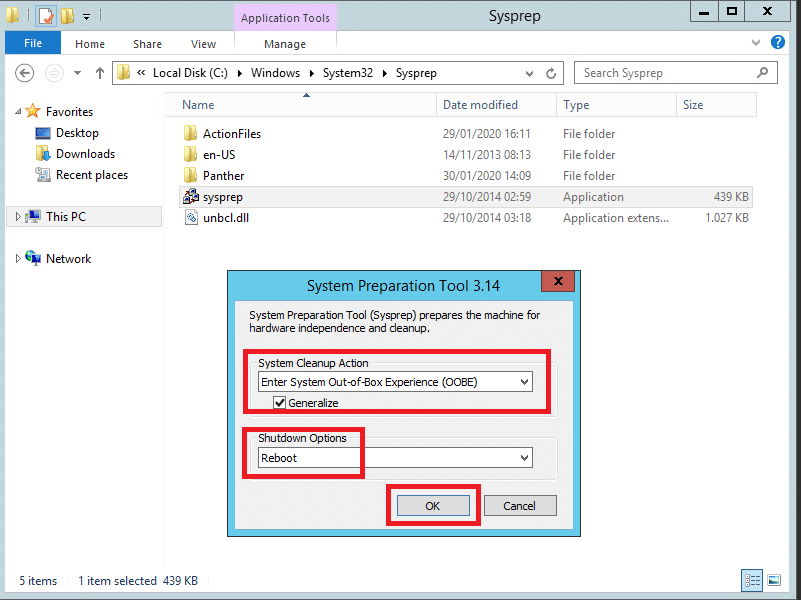Viewport: 801px width, 600px height.
Task: Click Cancel in System Preparation Tool
Action: (x=520, y=506)
